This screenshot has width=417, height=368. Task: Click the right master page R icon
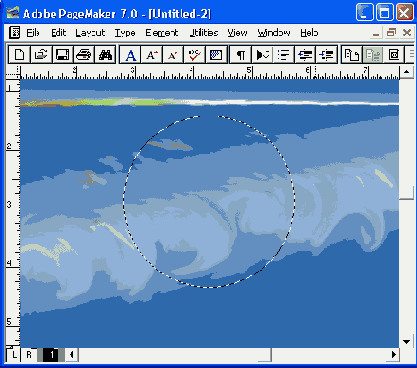[x=29, y=355]
